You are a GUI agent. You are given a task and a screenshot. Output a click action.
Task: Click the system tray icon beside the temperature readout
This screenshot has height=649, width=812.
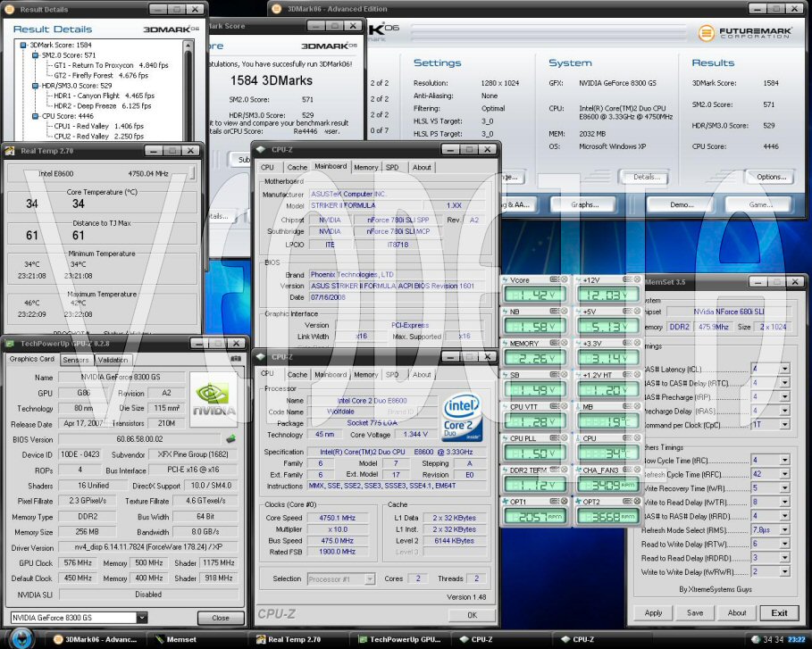click(755, 639)
